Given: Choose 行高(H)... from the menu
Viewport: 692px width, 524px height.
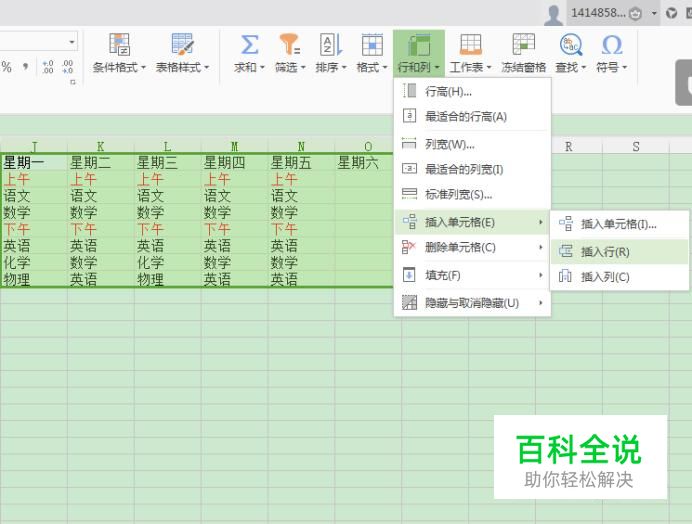Looking at the screenshot, I should click(x=472, y=91).
